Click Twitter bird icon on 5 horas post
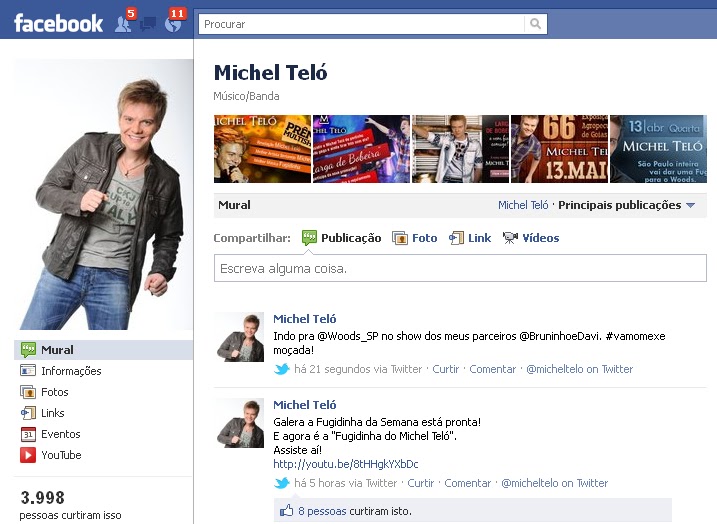Viewport: 717px width, 524px height. click(282, 482)
